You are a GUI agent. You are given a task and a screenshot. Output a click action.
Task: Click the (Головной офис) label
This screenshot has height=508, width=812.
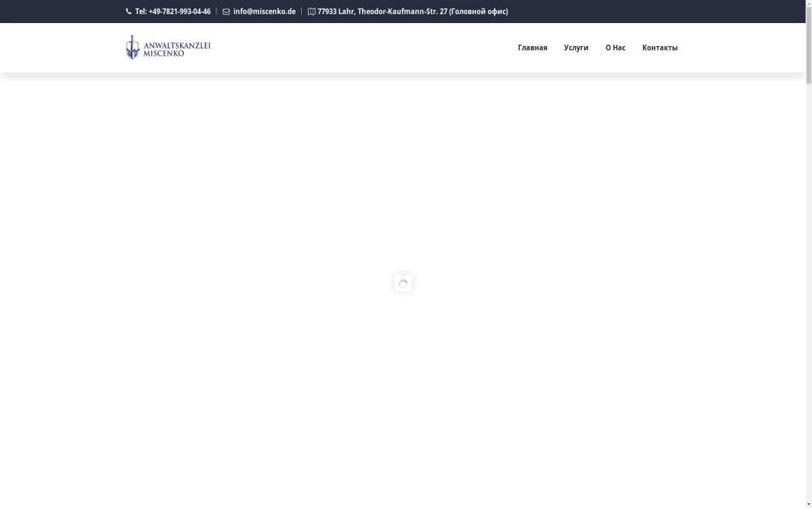click(478, 12)
